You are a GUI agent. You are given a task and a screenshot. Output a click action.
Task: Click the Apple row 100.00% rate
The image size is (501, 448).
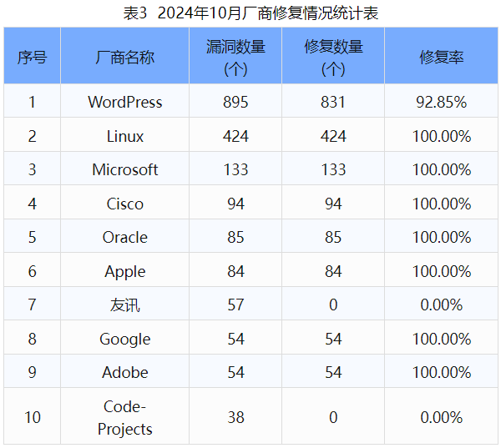pos(441,271)
